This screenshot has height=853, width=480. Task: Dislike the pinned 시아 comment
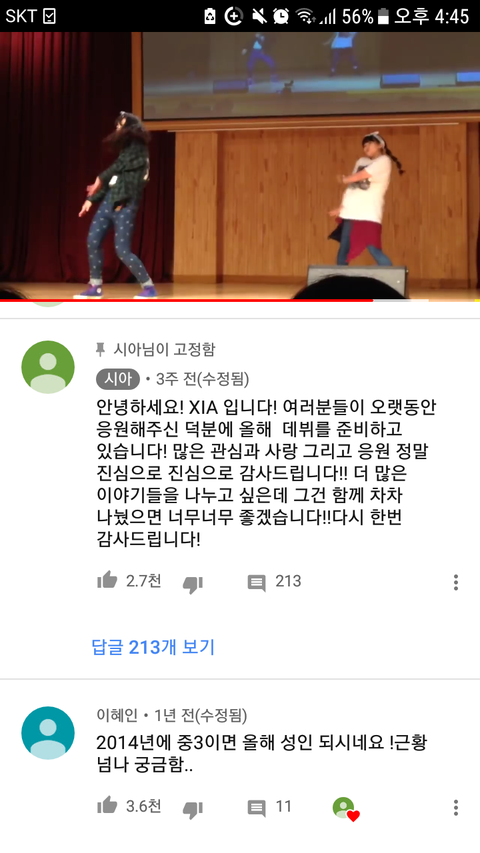(192, 584)
